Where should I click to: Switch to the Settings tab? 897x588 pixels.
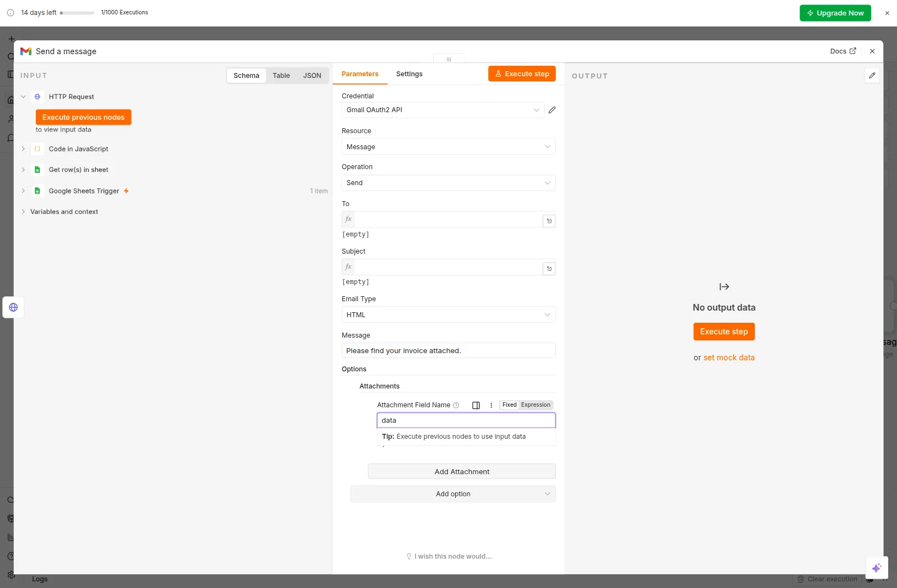(x=409, y=74)
